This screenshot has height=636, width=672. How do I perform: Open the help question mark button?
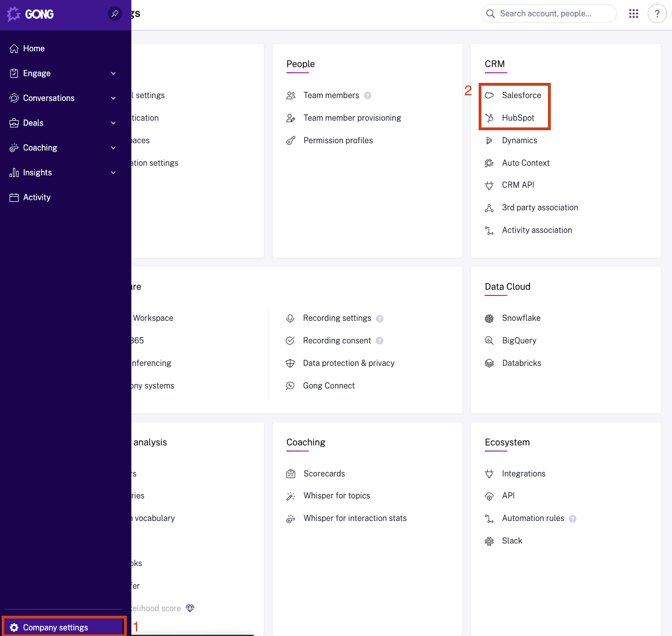pos(657,14)
